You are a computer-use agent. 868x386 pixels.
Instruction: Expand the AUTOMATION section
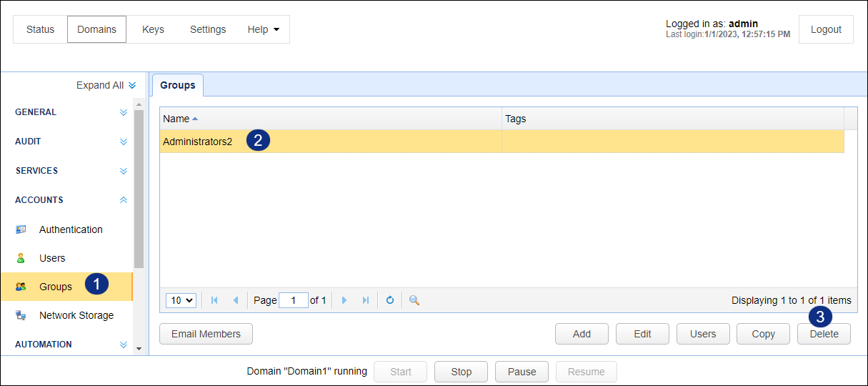point(124,345)
